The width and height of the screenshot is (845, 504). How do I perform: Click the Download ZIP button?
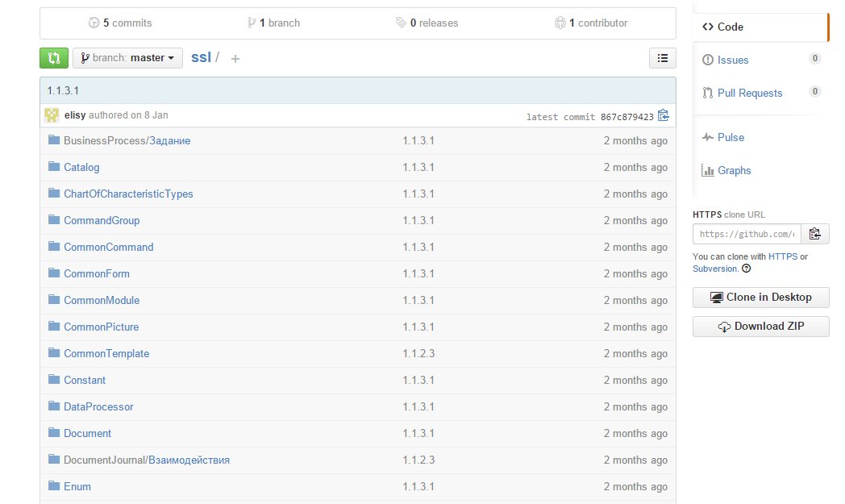760,327
